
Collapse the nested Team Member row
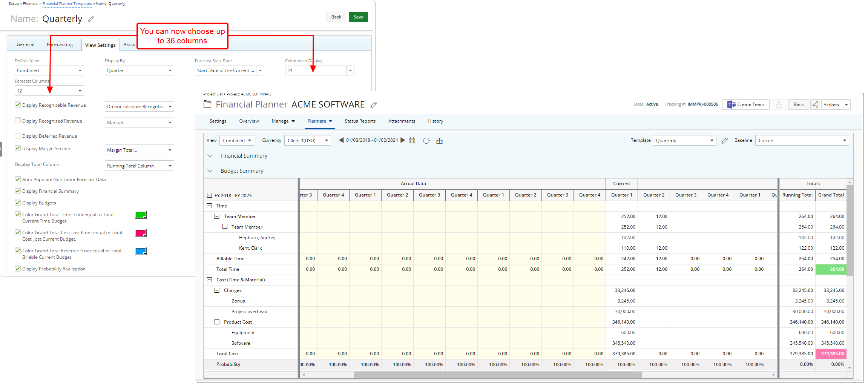tap(225, 227)
